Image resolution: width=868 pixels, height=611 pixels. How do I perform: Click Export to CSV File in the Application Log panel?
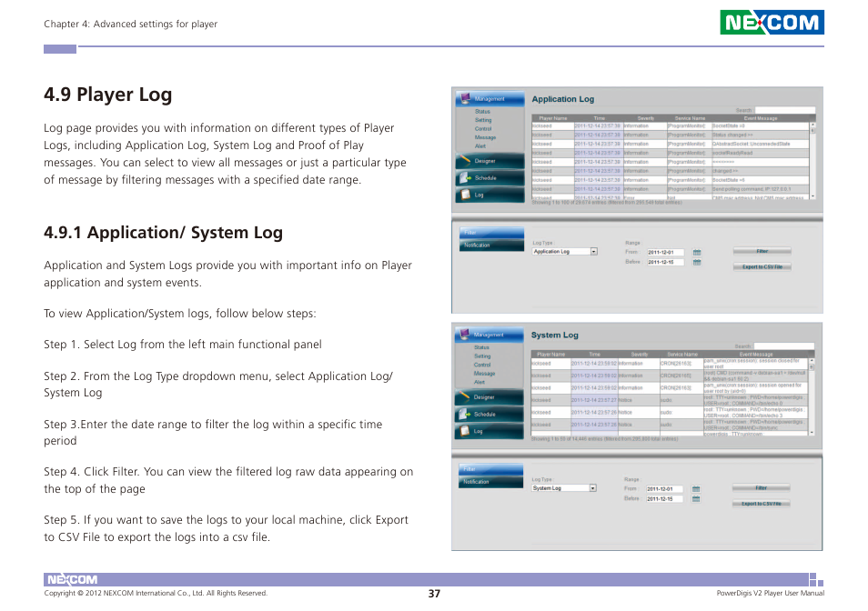coord(762,267)
